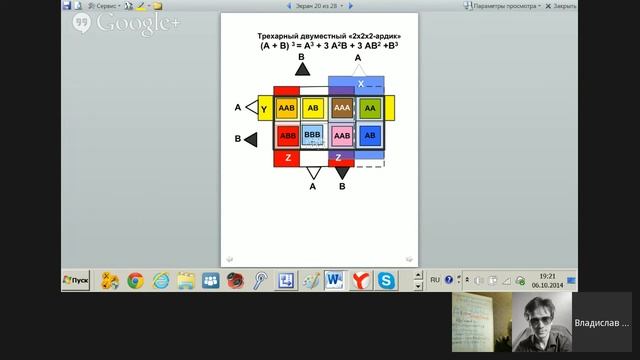This screenshot has width=640, height=360.
Task: Open the blue square document taskbar icon
Action: click(285, 281)
